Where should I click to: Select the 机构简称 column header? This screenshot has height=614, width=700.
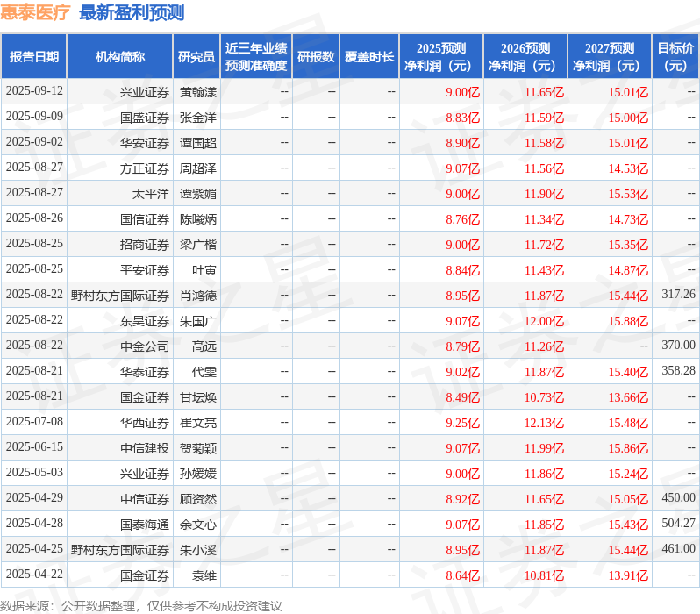click(x=119, y=57)
